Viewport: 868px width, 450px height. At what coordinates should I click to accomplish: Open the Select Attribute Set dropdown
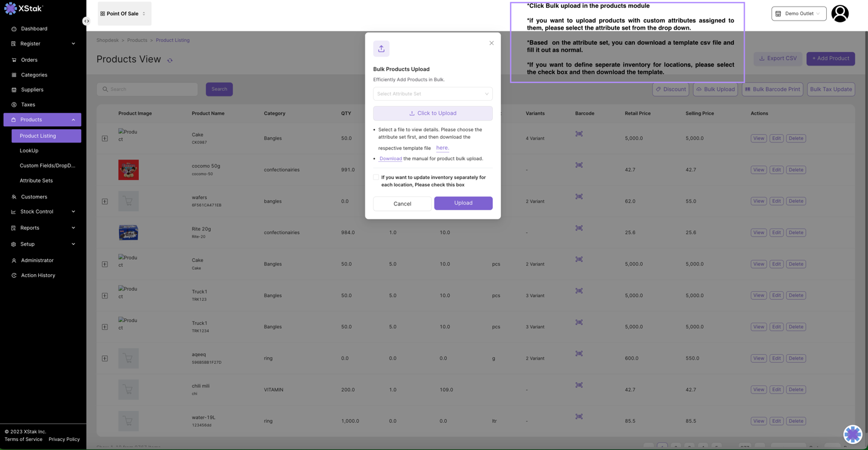pyautogui.click(x=432, y=94)
